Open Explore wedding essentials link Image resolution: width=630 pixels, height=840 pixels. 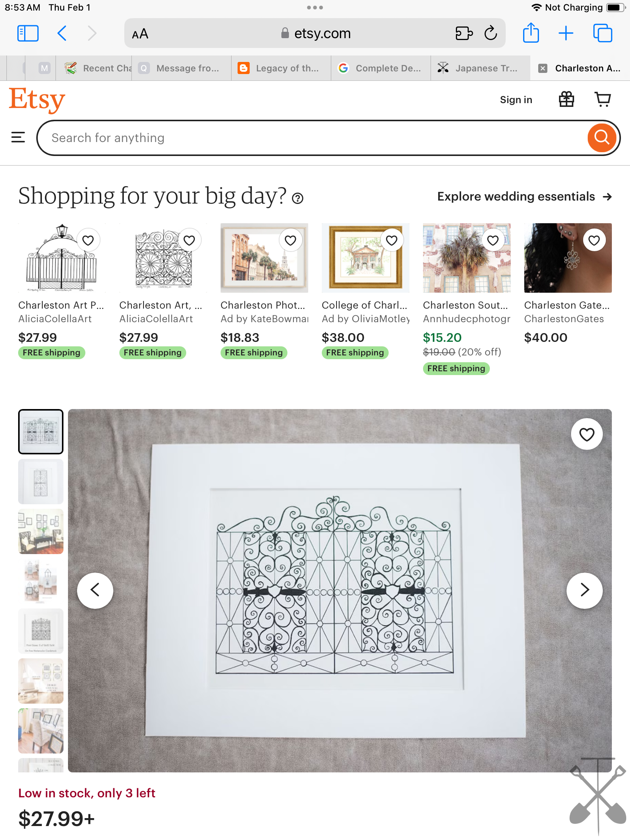[x=524, y=196]
